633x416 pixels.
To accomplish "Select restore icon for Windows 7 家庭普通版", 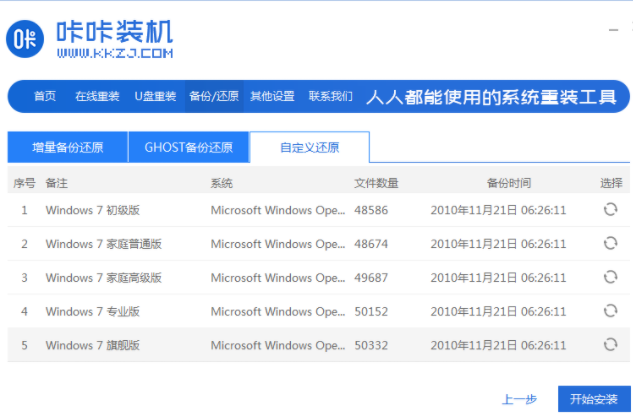I will [x=610, y=244].
